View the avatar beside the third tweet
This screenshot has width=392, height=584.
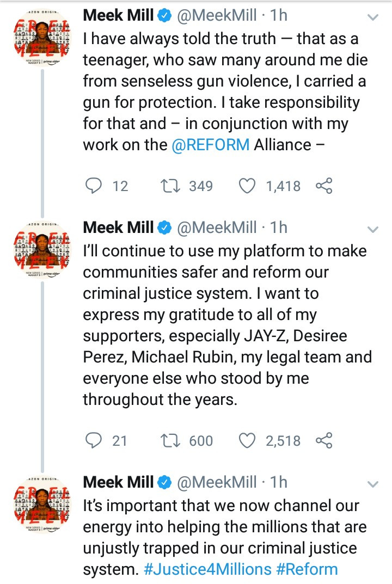click(x=42, y=504)
